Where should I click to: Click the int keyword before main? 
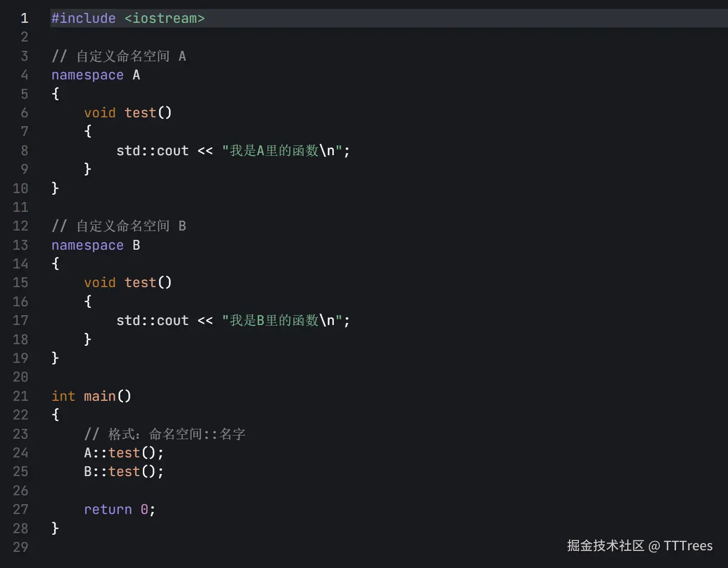point(63,396)
